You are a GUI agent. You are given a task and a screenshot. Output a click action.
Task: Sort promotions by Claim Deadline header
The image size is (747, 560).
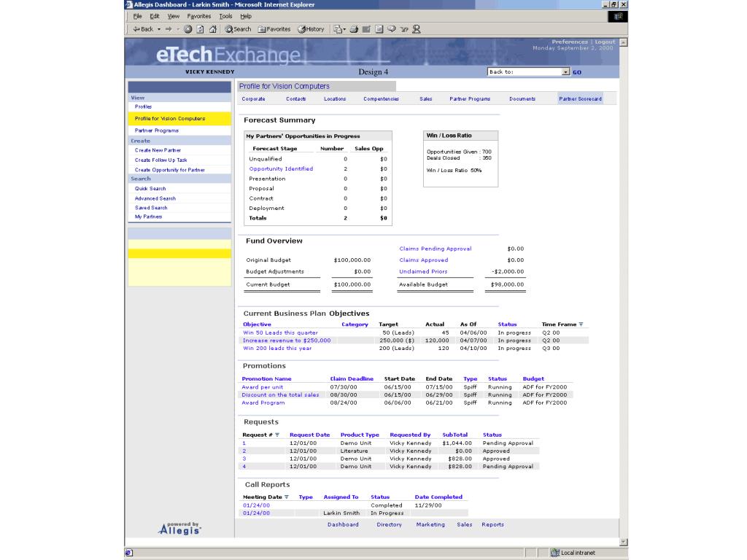(x=352, y=378)
